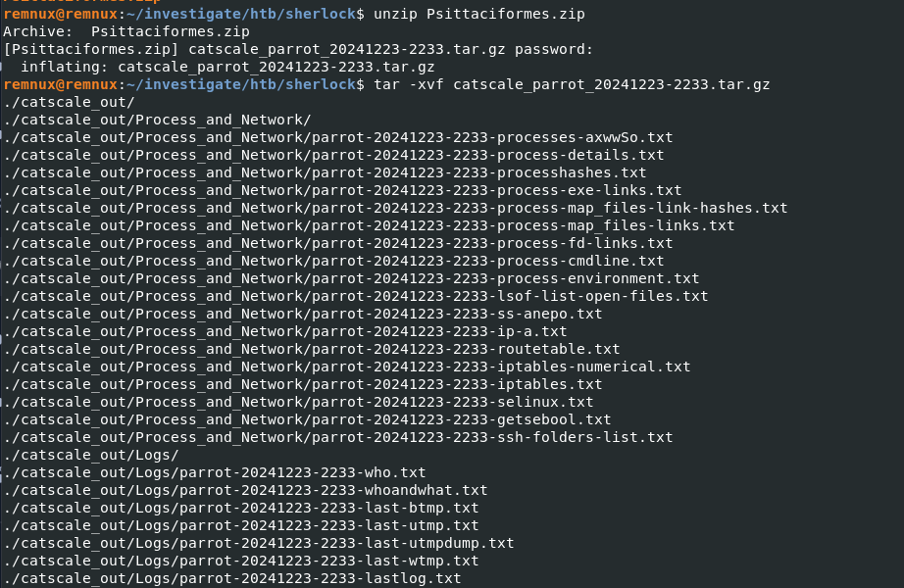The height and width of the screenshot is (588, 904).
Task: Click the process-fd-links.txt file line
Action: pos(338,243)
